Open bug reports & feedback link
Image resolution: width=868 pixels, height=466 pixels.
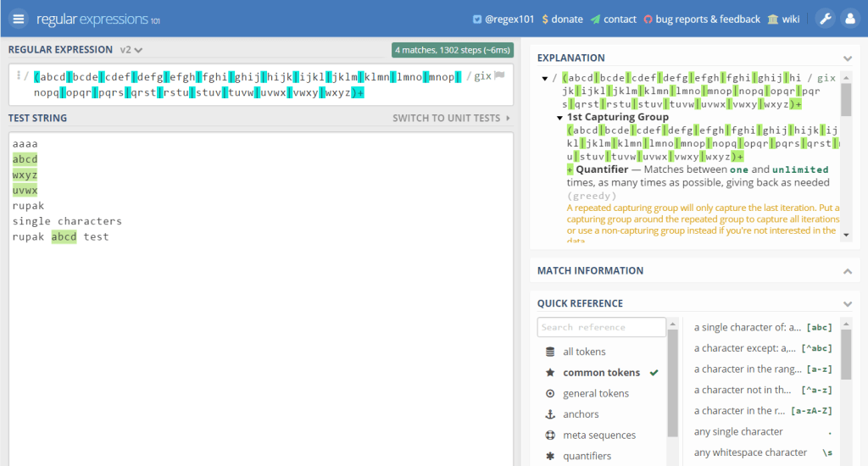click(701, 19)
